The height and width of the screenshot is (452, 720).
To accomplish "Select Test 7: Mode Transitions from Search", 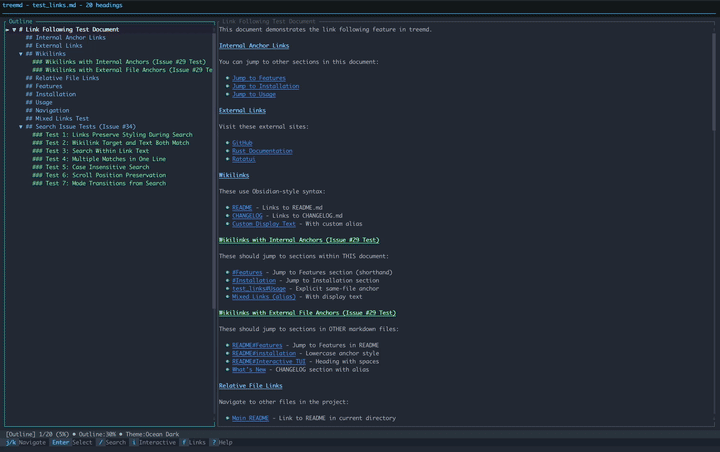I will click(99, 183).
